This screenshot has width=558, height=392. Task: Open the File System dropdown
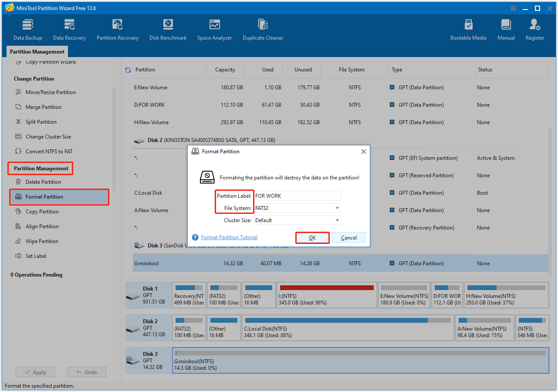pos(337,208)
